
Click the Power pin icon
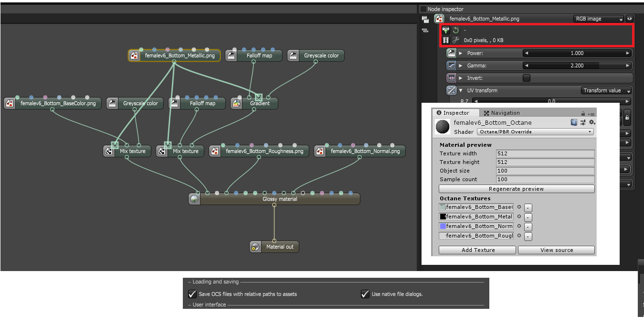451,53
